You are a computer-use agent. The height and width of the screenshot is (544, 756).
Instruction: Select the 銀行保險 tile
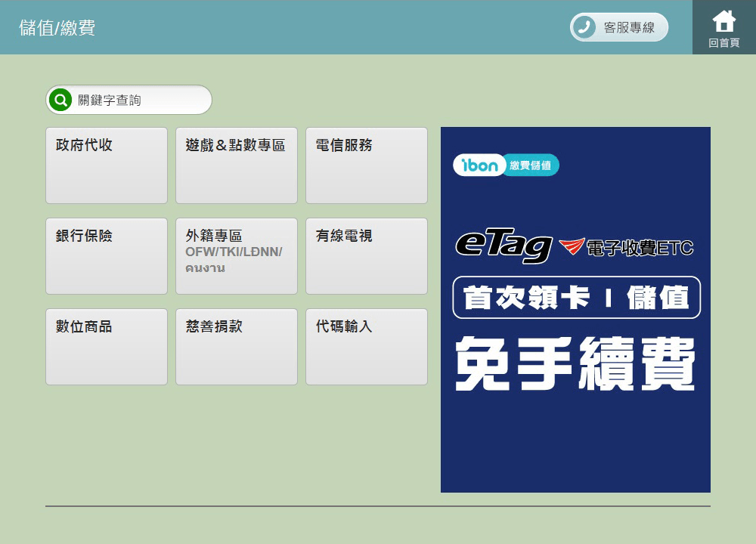(x=107, y=256)
